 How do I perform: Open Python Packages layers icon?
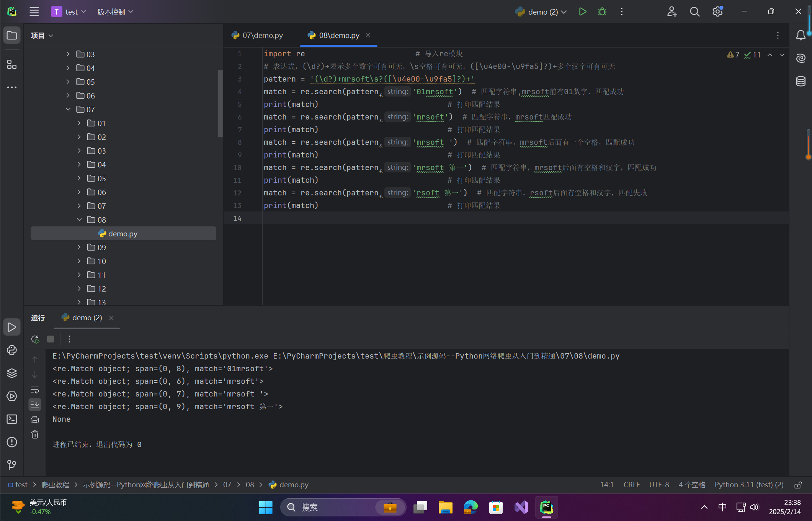pyautogui.click(x=12, y=373)
